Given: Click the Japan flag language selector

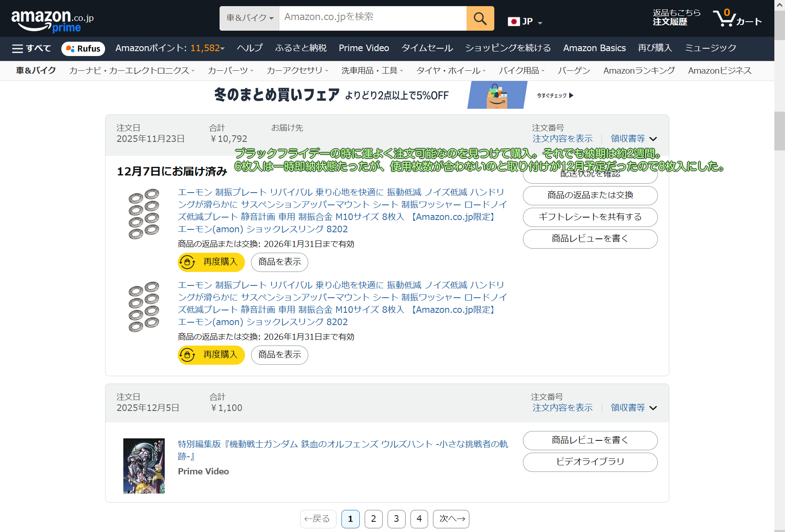Looking at the screenshot, I should click(525, 21).
